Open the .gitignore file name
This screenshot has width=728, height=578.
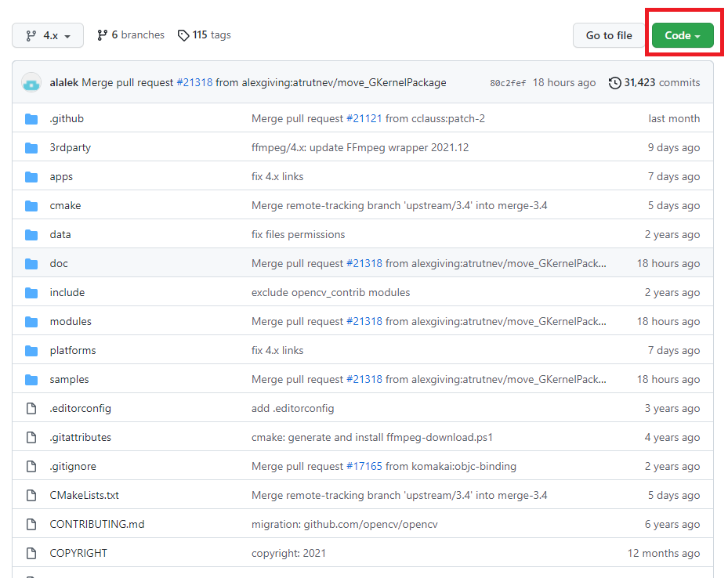click(73, 467)
